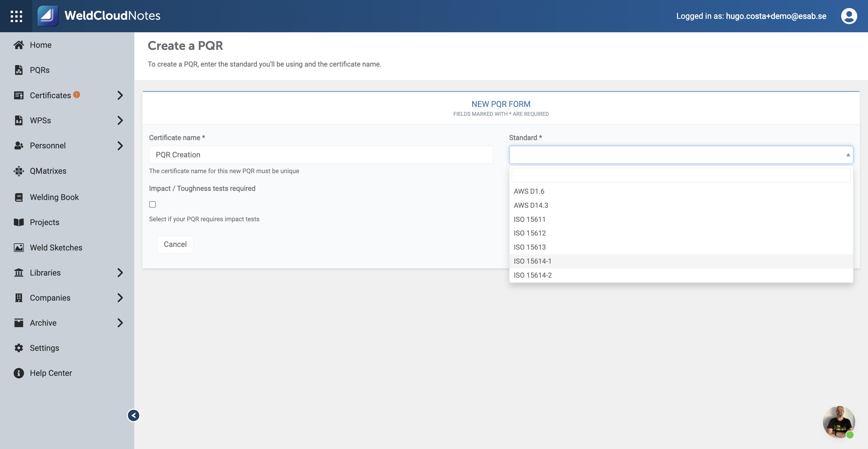Click the logged-in email text in header
868x449 pixels.
coord(776,16)
